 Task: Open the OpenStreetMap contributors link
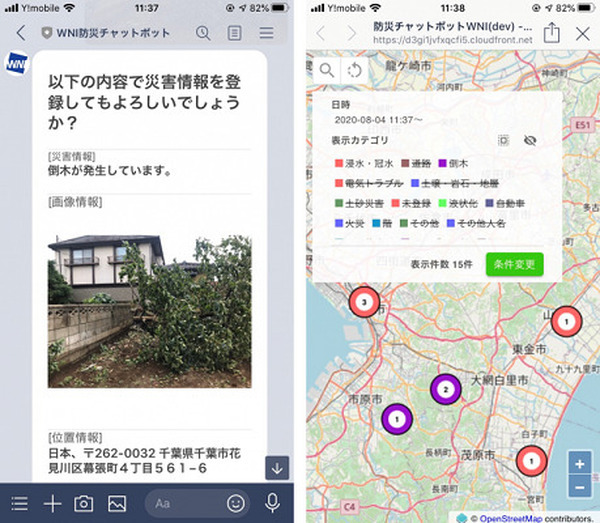(510, 518)
